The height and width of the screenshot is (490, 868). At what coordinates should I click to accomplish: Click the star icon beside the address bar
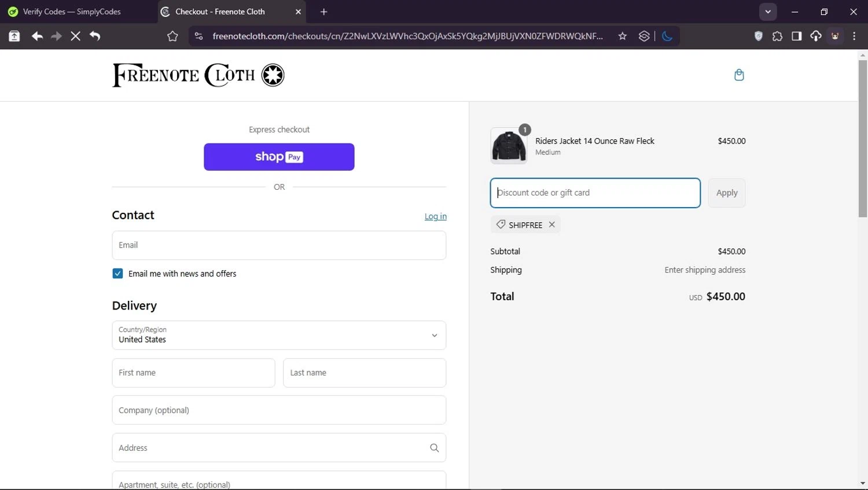(172, 36)
